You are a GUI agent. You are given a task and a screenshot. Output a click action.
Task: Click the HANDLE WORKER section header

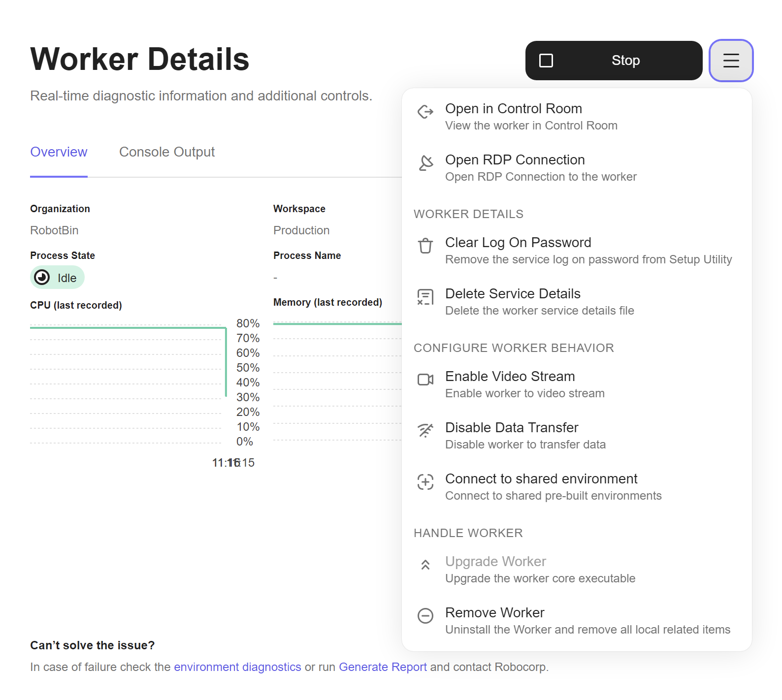468,533
